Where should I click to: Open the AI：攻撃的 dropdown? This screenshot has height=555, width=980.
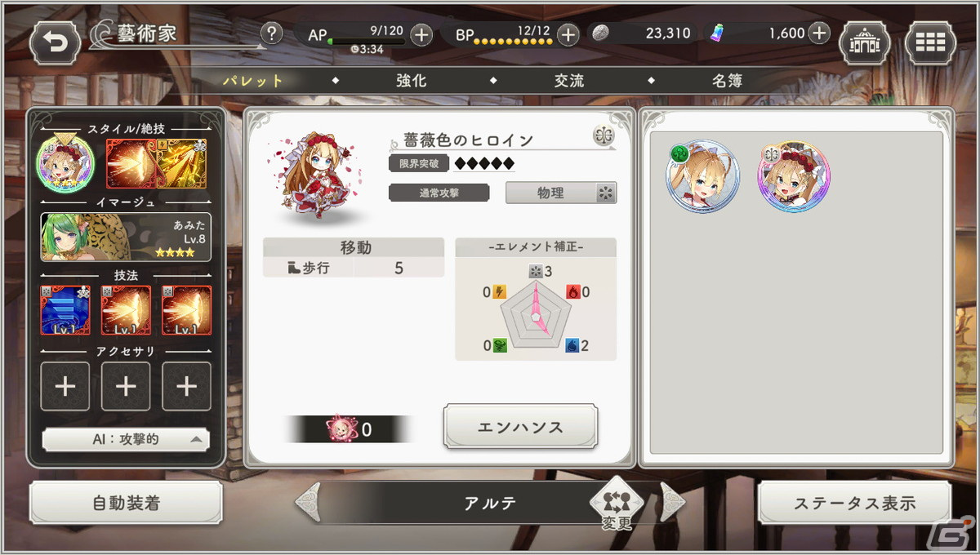[125, 439]
